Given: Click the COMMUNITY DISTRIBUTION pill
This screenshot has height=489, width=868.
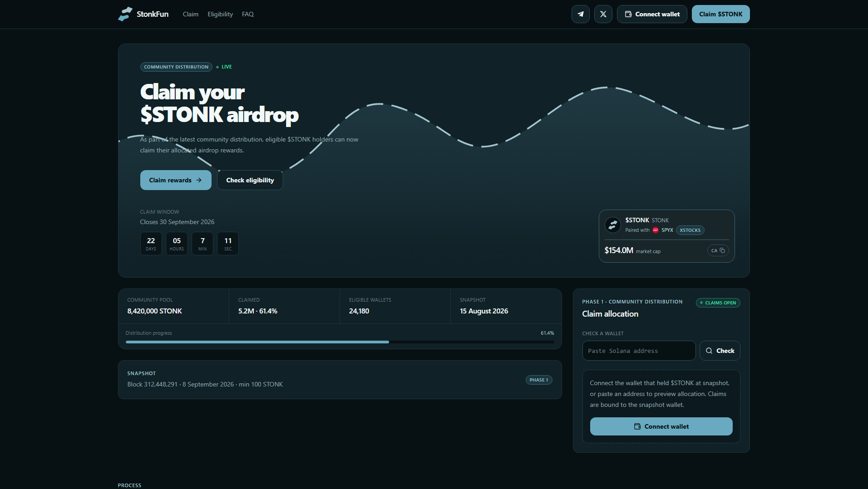Looking at the screenshot, I should [176, 67].
